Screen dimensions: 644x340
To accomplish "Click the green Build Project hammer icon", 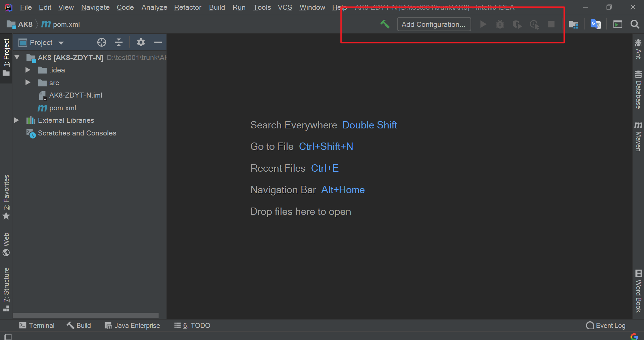I will [x=385, y=24].
